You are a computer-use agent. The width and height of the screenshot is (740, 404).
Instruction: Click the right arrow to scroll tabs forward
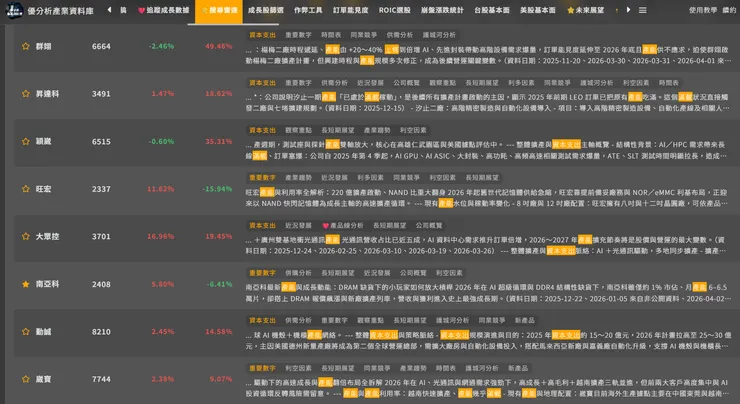(628, 9)
